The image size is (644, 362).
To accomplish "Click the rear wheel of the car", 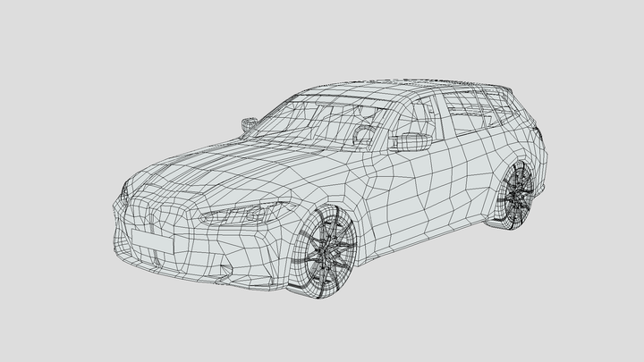I will click(518, 197).
